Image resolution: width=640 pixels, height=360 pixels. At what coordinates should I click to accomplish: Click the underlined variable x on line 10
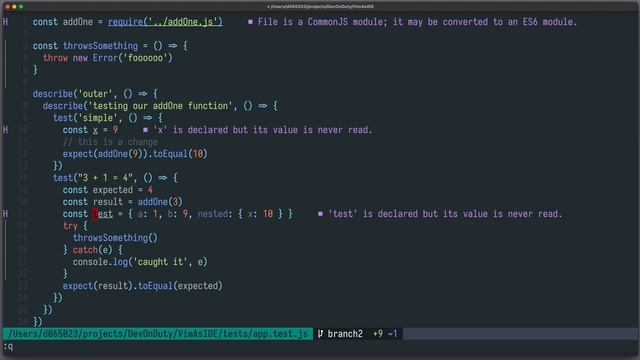[x=95, y=130]
